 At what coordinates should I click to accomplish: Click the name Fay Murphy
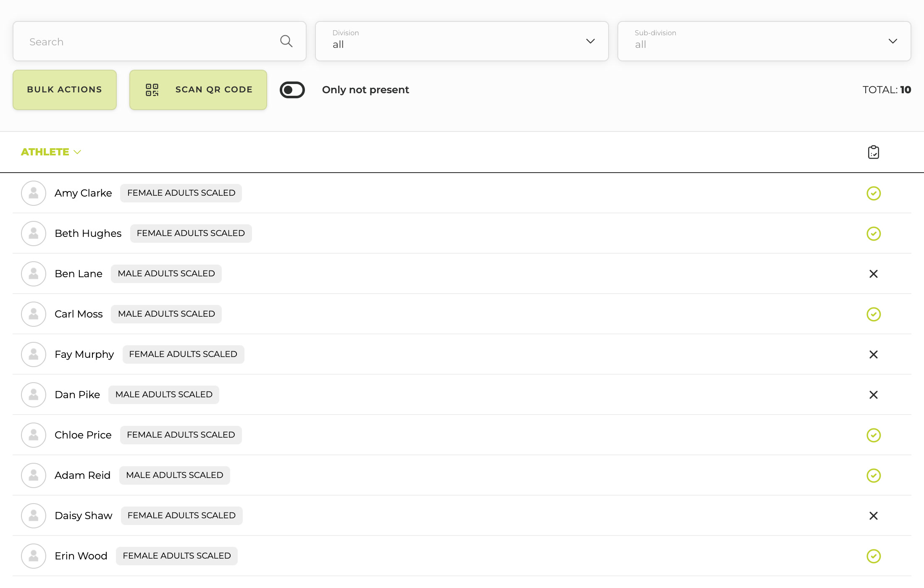[x=84, y=354]
